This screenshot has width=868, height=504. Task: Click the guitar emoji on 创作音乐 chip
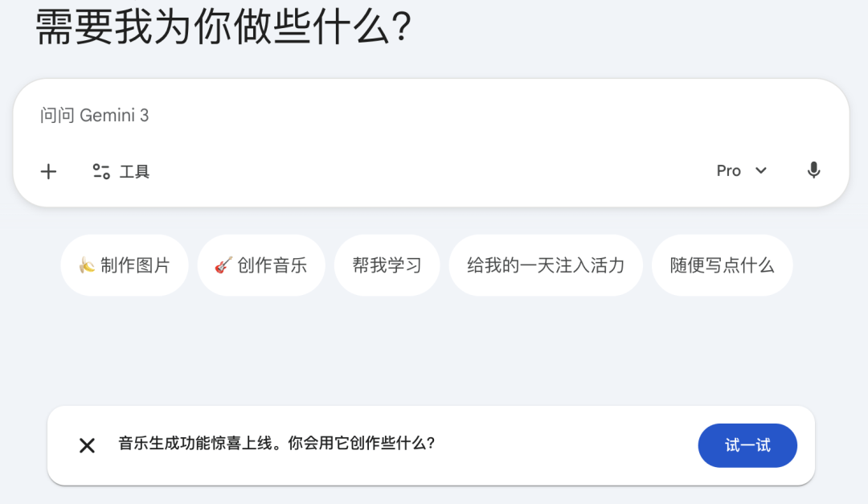coord(223,265)
